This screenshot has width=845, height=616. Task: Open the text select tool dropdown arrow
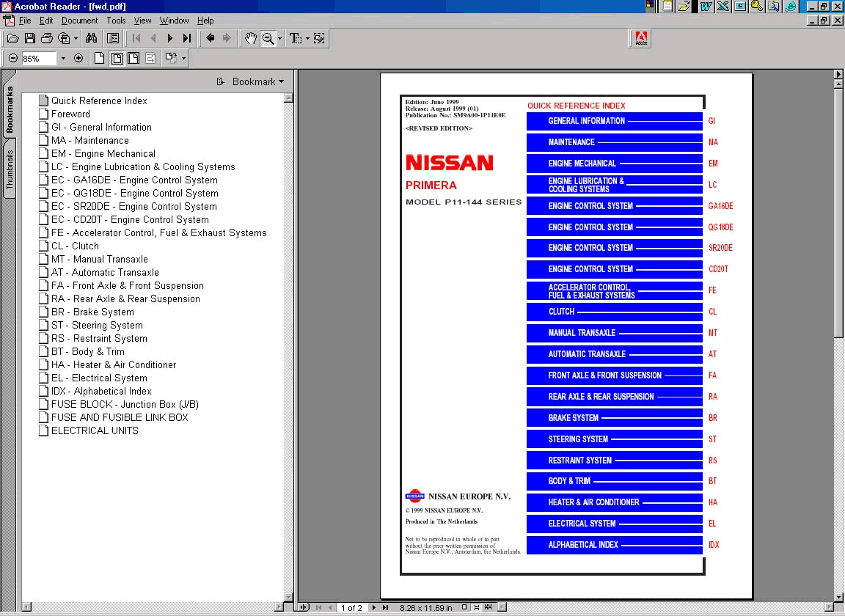coord(307,38)
